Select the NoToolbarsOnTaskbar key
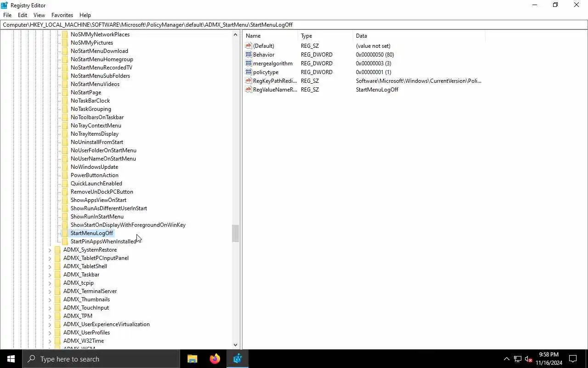 pos(97,117)
